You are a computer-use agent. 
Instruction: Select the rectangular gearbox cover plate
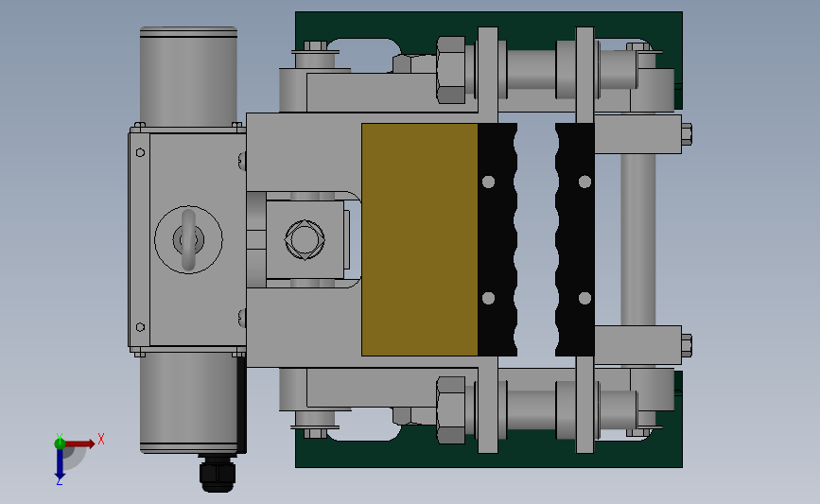[198, 239]
